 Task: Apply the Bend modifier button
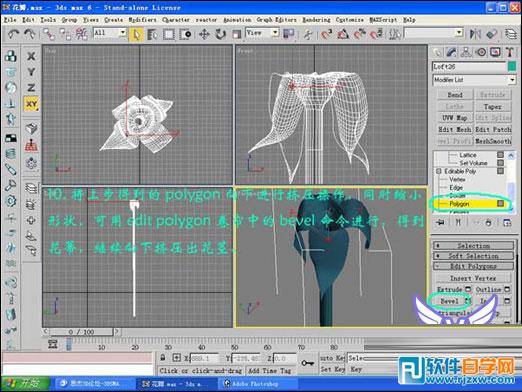(x=455, y=95)
